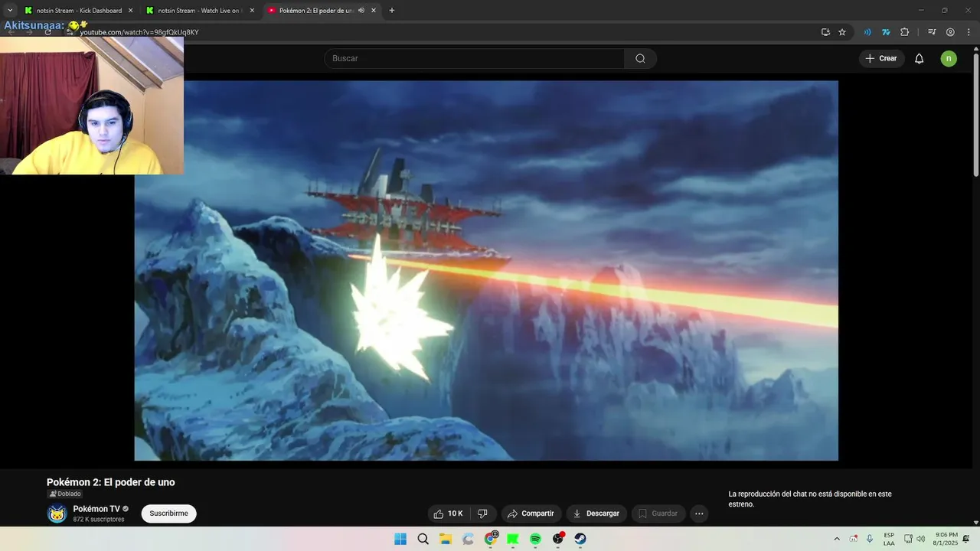Click the Compartir share button

(531, 514)
